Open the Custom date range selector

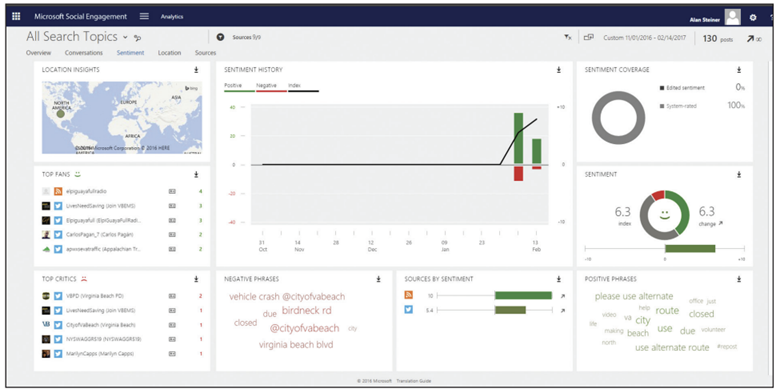[646, 38]
